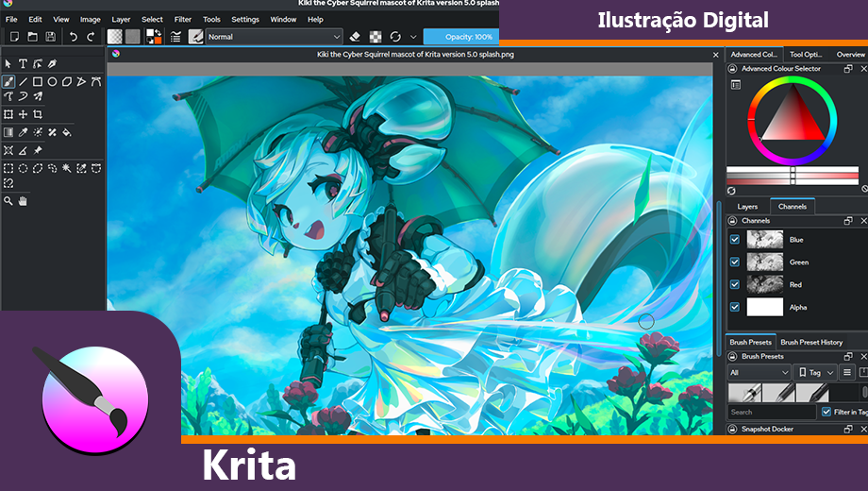The height and width of the screenshot is (491, 868).
Task: Open the All brush tag dropdown
Action: [x=759, y=372]
